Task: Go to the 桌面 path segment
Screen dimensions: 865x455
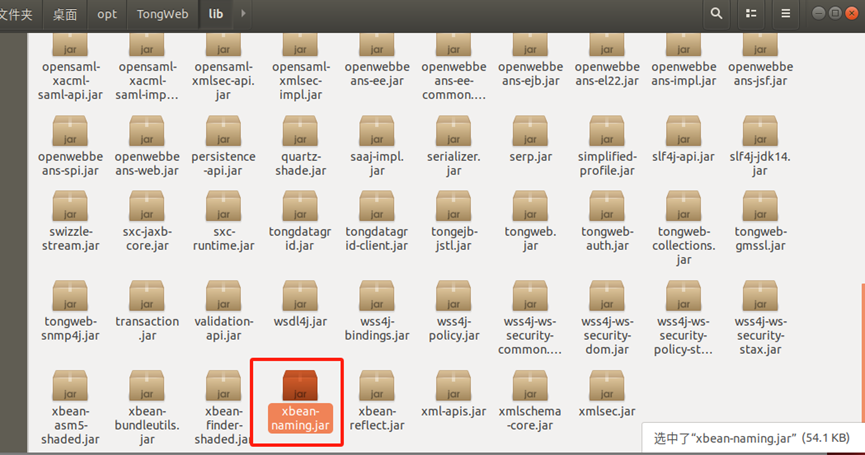Action: coord(65,14)
